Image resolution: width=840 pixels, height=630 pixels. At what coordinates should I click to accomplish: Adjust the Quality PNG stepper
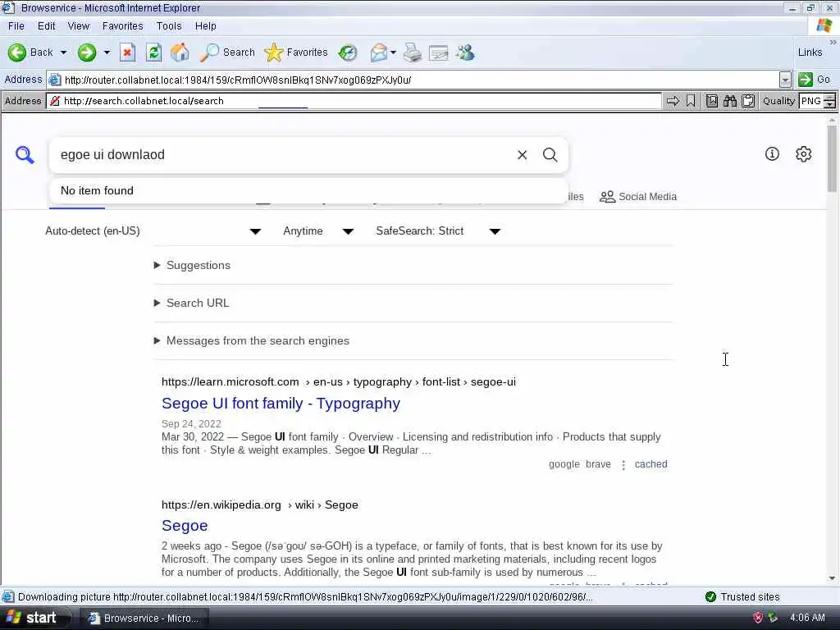(x=829, y=101)
